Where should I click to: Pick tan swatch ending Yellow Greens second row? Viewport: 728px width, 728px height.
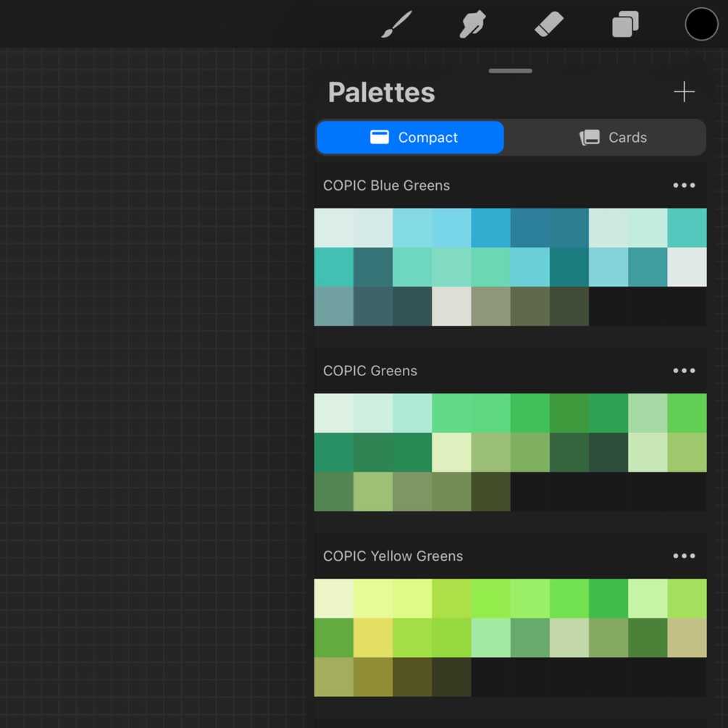687,637
